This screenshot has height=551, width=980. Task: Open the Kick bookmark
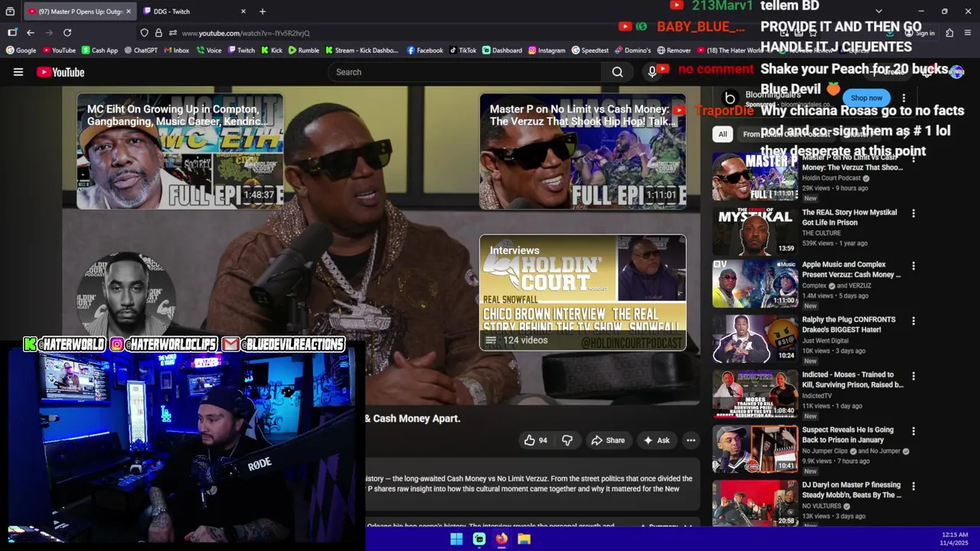pos(272,51)
